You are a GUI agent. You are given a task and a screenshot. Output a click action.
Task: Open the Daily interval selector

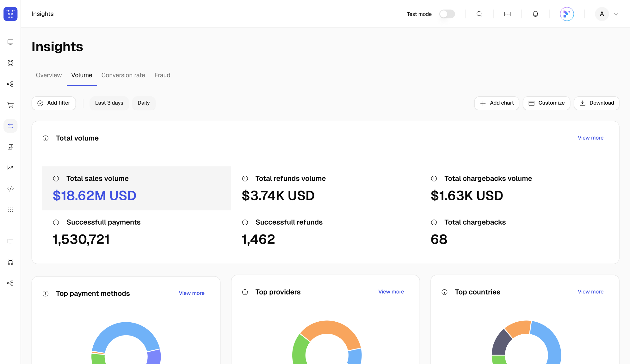click(x=144, y=103)
